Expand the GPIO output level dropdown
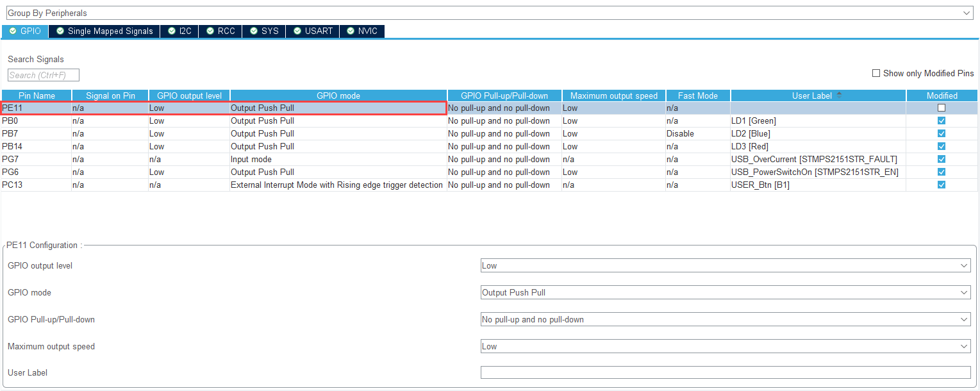This screenshot has width=980, height=391. click(x=726, y=265)
